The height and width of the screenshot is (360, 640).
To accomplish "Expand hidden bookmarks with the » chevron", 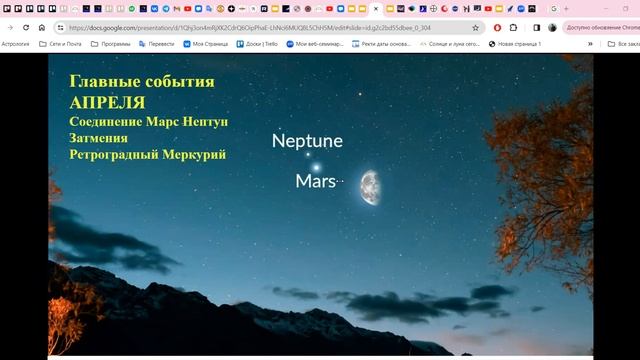I will pos(590,44).
